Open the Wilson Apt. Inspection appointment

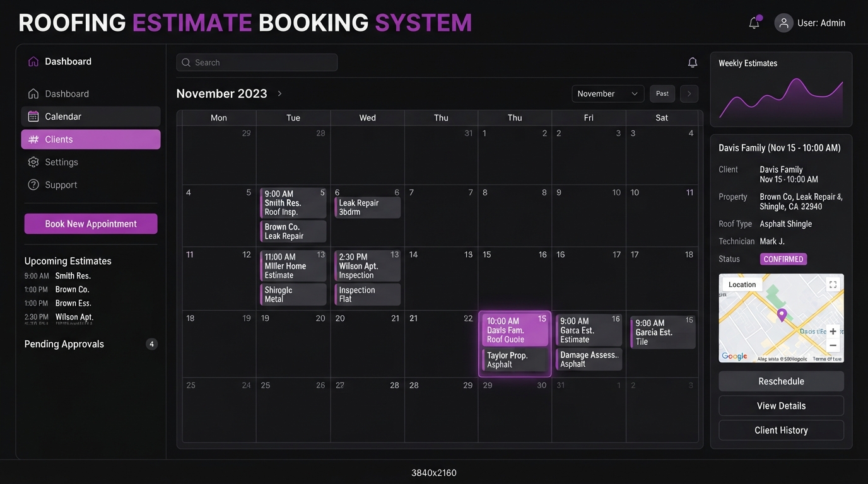(367, 266)
